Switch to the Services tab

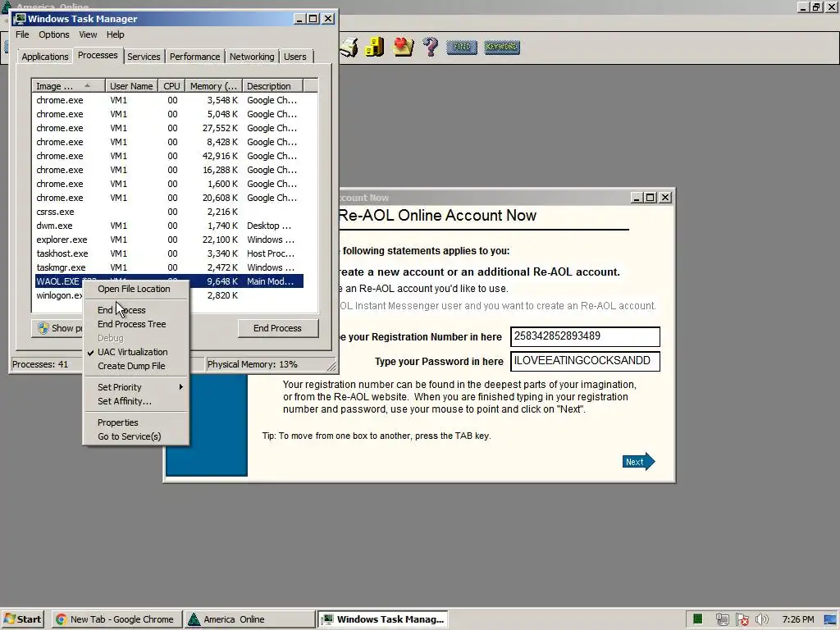point(144,57)
